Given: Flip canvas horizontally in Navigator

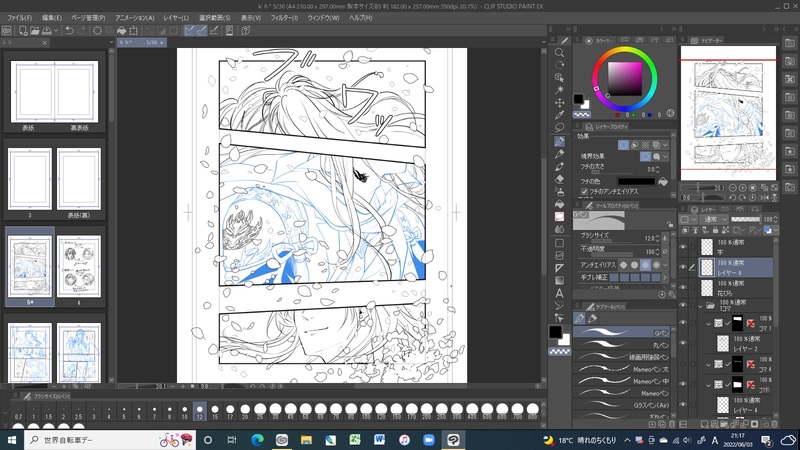Looking at the screenshot, I should tap(765, 197).
